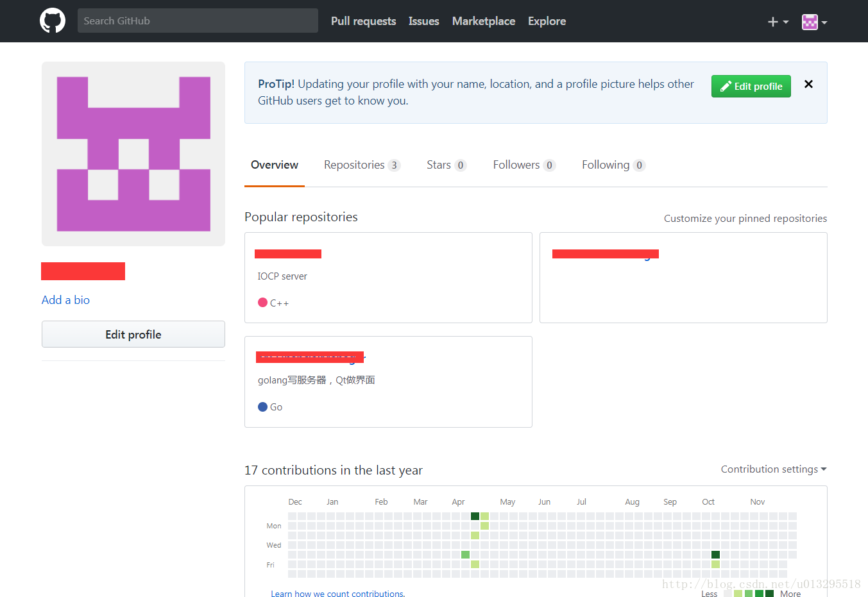868x597 pixels.
Task: Open the Following tab
Action: click(x=613, y=165)
